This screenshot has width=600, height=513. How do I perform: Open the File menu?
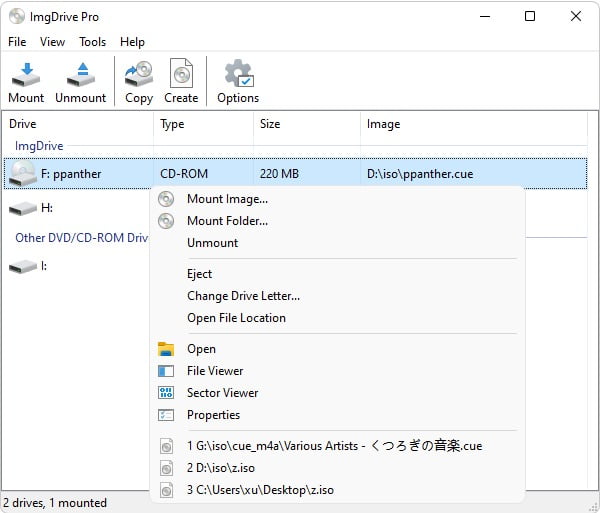pos(17,42)
